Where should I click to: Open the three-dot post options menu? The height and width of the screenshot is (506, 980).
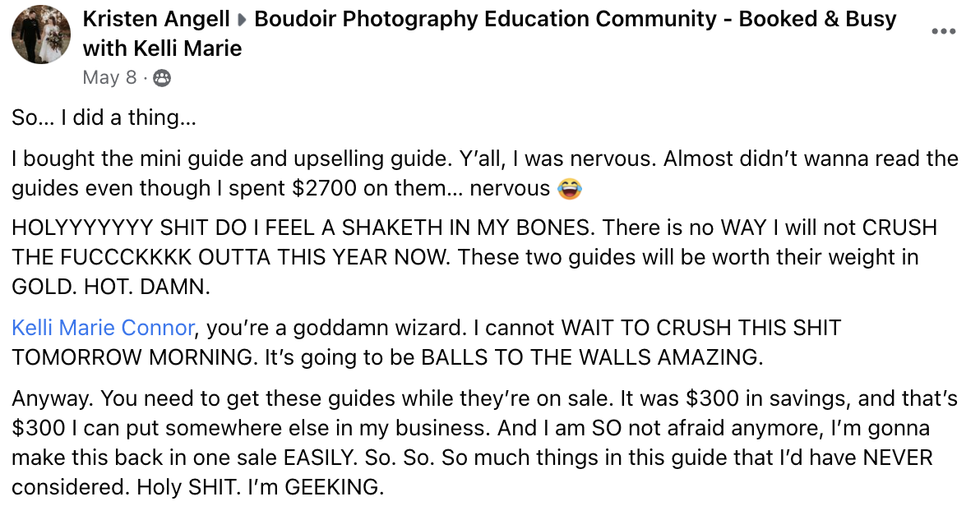pyautogui.click(x=942, y=32)
